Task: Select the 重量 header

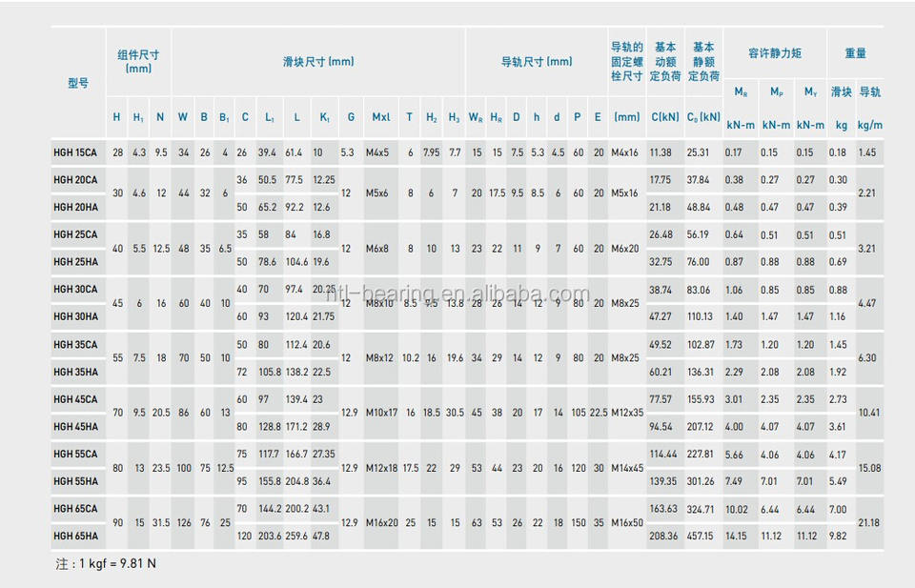Action: point(856,53)
